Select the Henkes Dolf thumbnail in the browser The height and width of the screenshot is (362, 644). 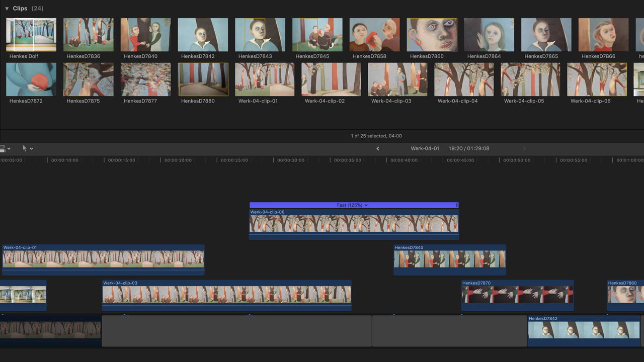[31, 35]
